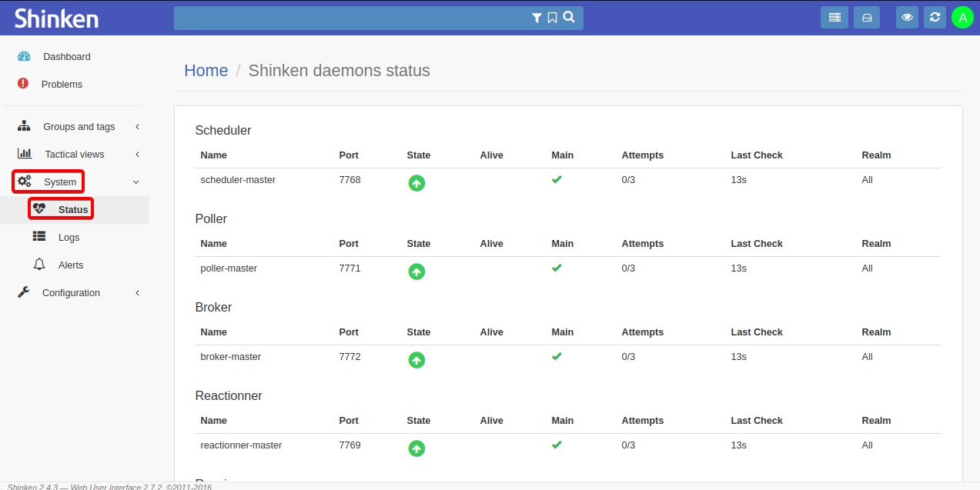Collapse the System menu chevron
The width and height of the screenshot is (980, 490).
(136, 182)
